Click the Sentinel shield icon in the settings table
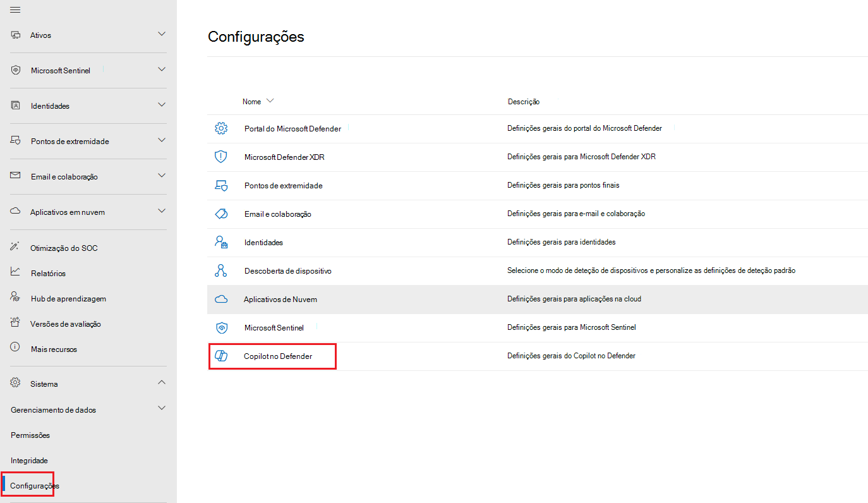This screenshot has width=868, height=503. click(x=221, y=327)
